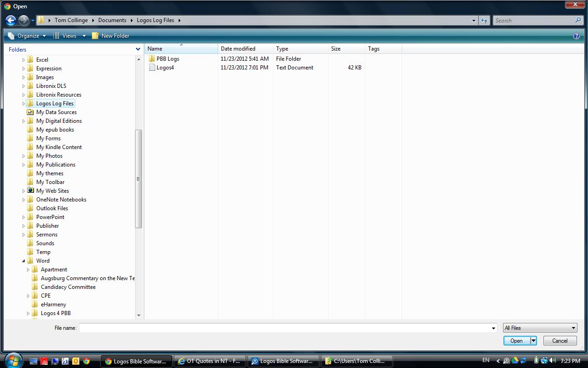The image size is (588, 368).
Task: Click the Tags column header
Action: (x=383, y=49)
